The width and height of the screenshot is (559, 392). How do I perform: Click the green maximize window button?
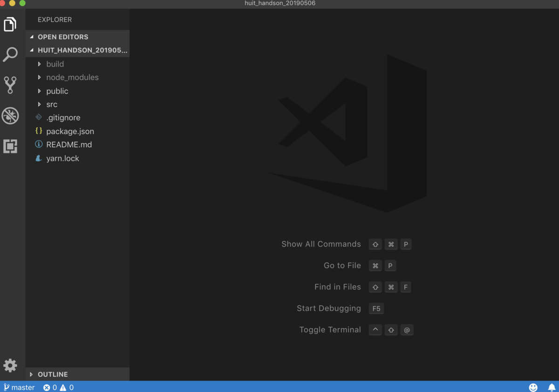click(x=22, y=3)
